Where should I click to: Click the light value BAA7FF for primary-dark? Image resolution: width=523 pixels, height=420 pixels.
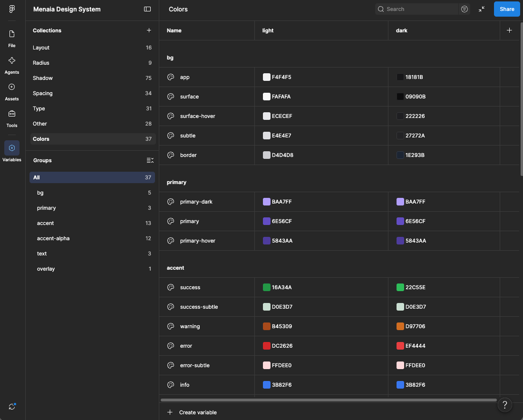pyautogui.click(x=282, y=202)
